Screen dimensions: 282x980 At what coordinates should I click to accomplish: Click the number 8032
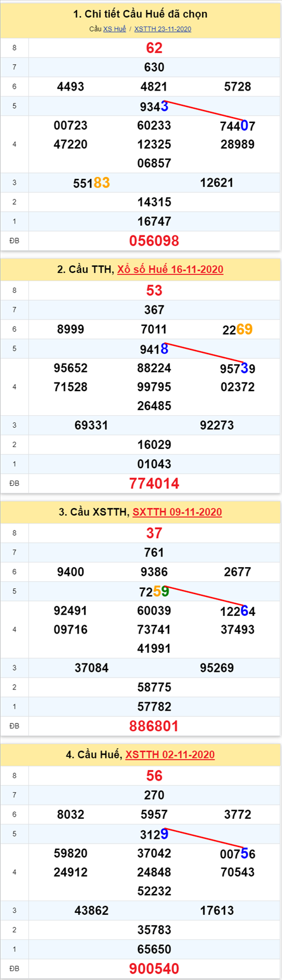point(70,815)
